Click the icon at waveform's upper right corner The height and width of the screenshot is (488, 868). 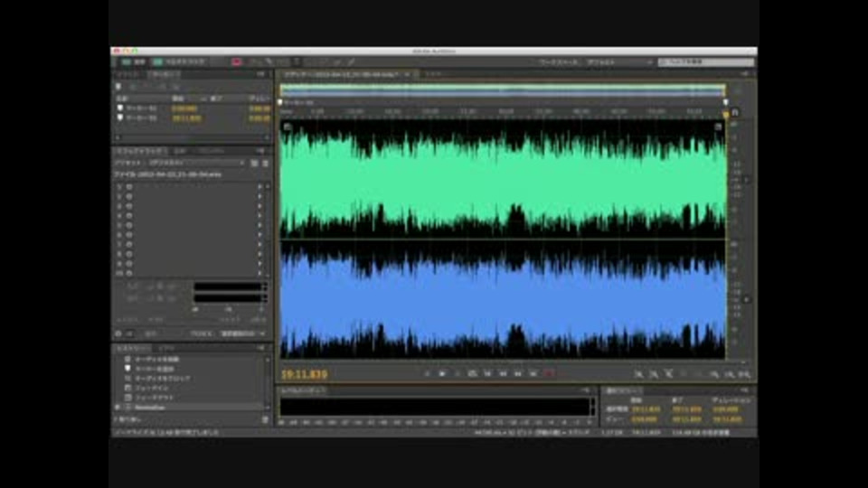tap(718, 127)
